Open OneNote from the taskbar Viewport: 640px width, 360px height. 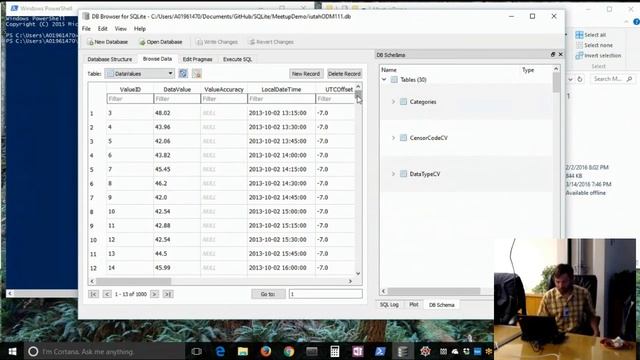(358, 351)
